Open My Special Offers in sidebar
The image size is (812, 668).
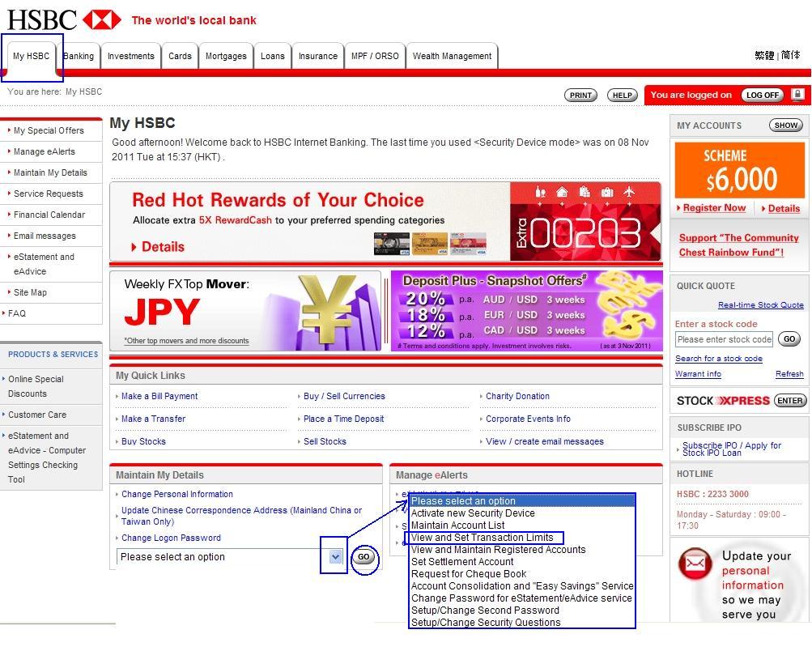pos(49,130)
